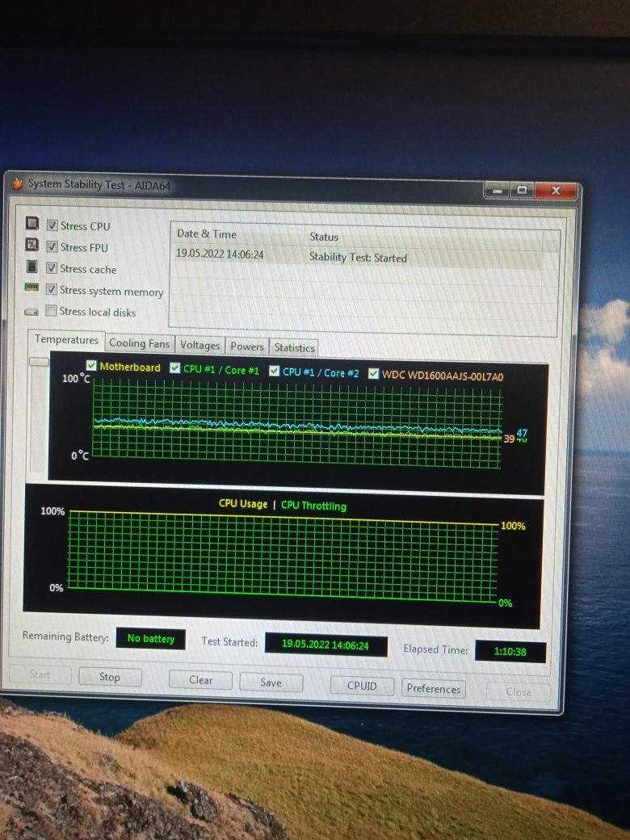This screenshot has width=630, height=840.
Task: Click the Save button
Action: point(271,682)
